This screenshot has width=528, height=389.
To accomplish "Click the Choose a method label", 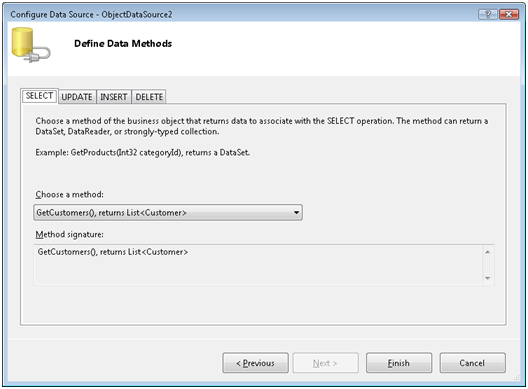I will [70, 195].
